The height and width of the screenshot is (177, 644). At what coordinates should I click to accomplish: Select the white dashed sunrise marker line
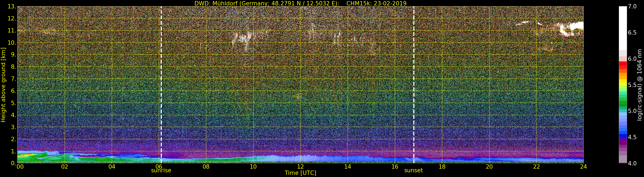(161, 85)
